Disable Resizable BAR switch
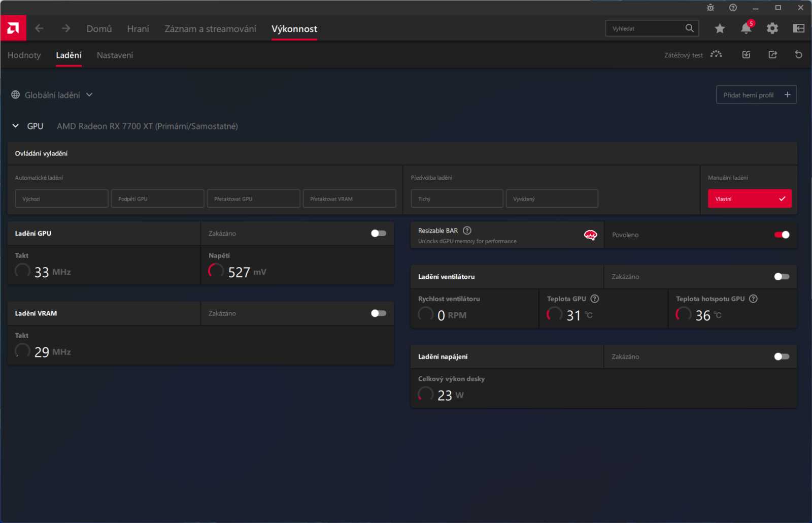The width and height of the screenshot is (812, 523). pos(782,235)
